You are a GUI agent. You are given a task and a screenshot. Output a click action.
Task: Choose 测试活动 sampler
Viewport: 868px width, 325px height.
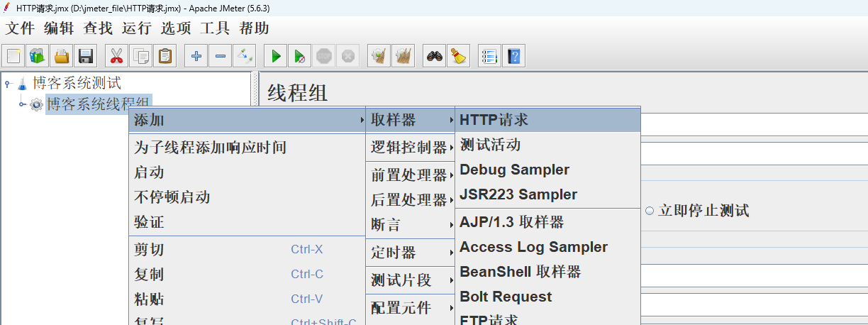[x=547, y=145]
